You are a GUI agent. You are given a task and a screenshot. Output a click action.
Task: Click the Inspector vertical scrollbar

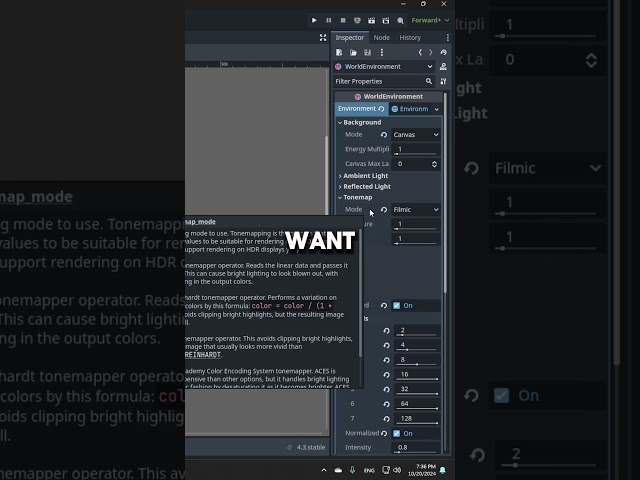445,192
